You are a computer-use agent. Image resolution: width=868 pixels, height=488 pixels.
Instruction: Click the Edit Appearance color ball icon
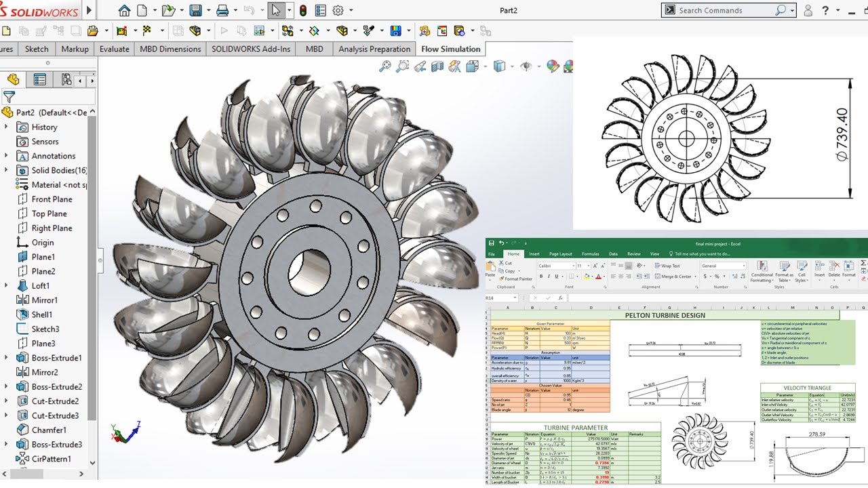click(x=553, y=66)
